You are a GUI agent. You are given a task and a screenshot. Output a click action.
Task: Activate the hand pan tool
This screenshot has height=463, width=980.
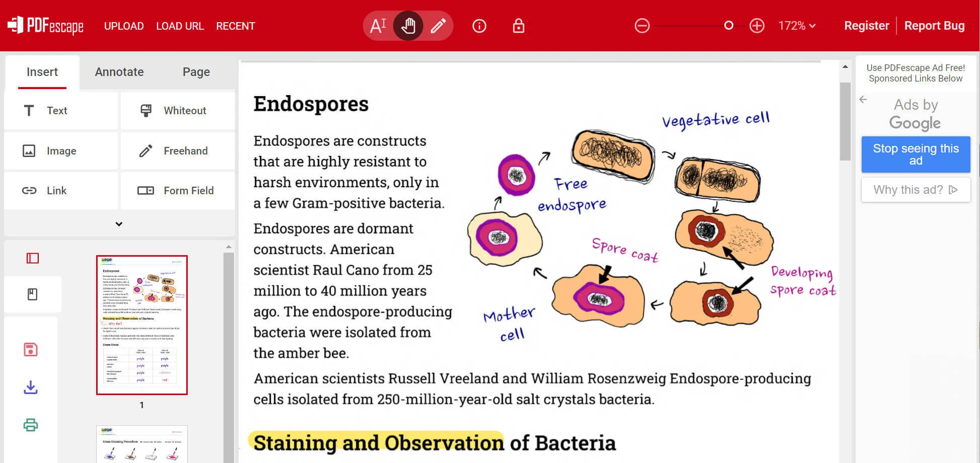(408, 26)
